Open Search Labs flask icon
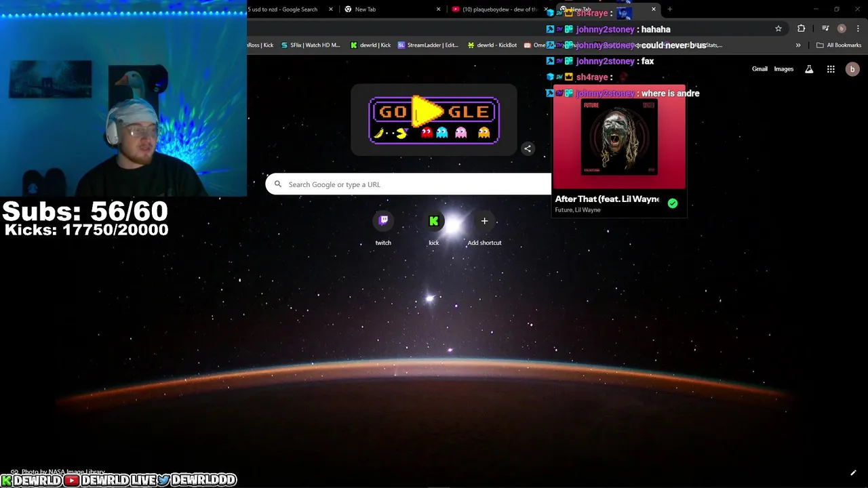This screenshot has width=868, height=488. coord(809,69)
